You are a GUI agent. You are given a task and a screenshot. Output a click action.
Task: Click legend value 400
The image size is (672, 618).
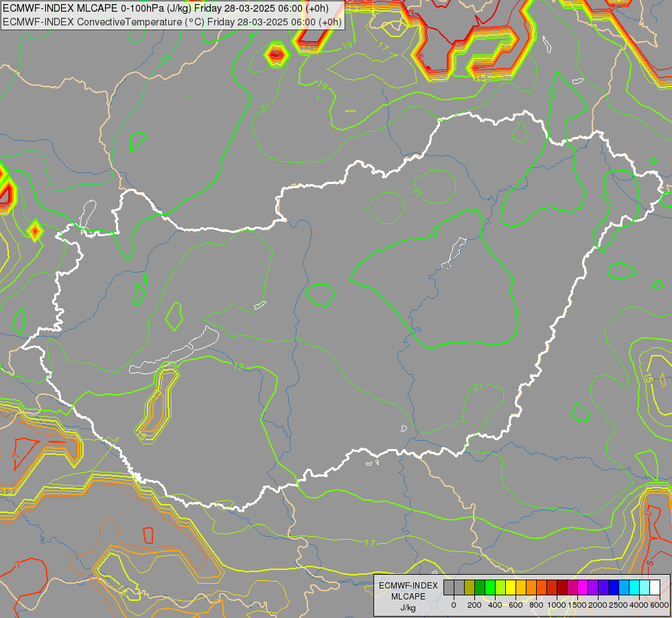coord(495,605)
